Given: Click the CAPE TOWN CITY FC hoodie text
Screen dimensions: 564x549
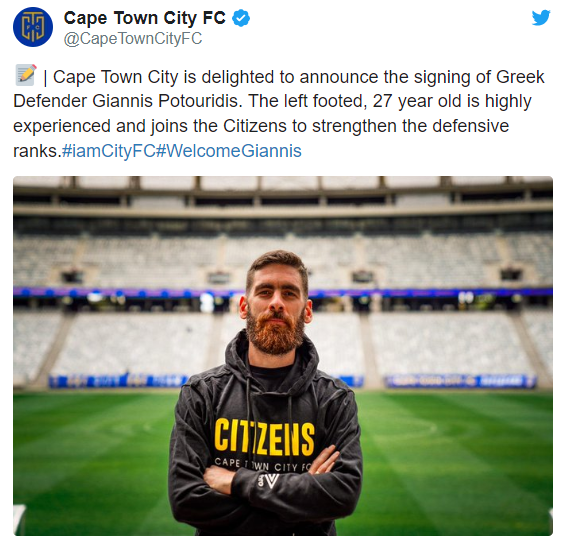Looking at the screenshot, I should 261,464.
